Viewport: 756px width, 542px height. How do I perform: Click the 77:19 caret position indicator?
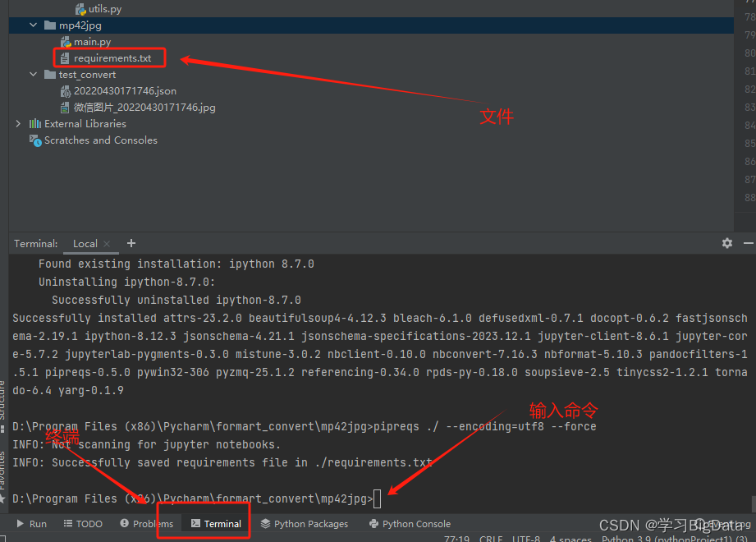(456, 538)
